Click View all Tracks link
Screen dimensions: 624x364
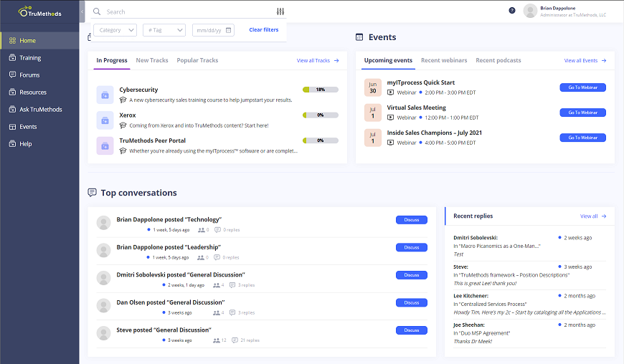[x=318, y=61]
